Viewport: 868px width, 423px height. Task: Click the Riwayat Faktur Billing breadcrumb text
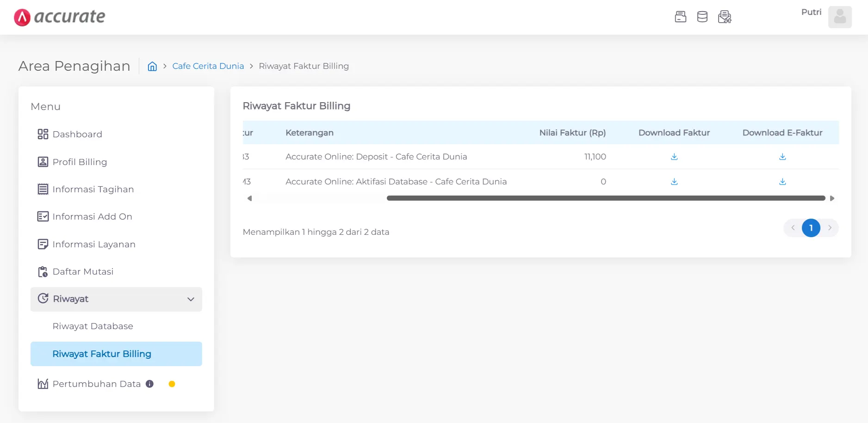point(304,66)
